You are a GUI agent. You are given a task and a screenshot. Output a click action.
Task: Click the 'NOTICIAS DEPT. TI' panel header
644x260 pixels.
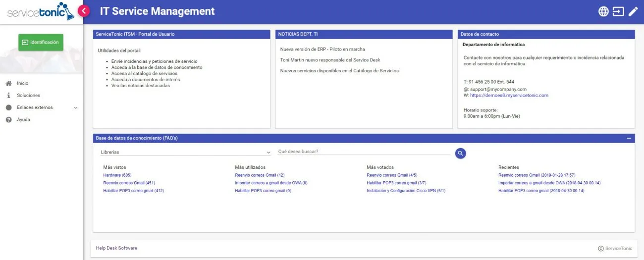(364, 34)
